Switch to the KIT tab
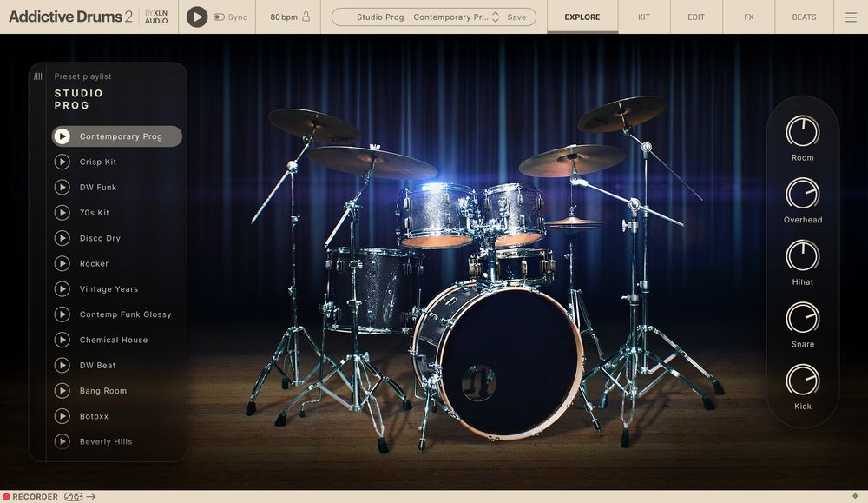 pyautogui.click(x=644, y=17)
